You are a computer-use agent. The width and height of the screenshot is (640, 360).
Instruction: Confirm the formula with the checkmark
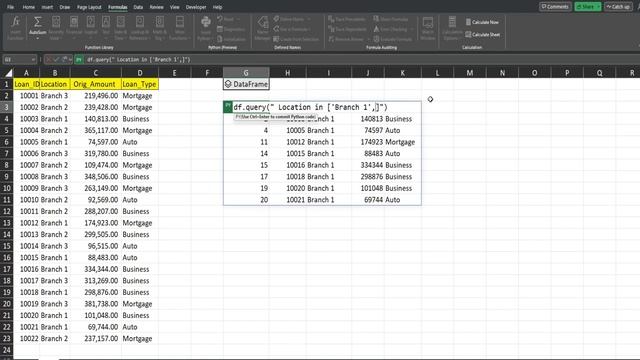[x=56, y=60]
